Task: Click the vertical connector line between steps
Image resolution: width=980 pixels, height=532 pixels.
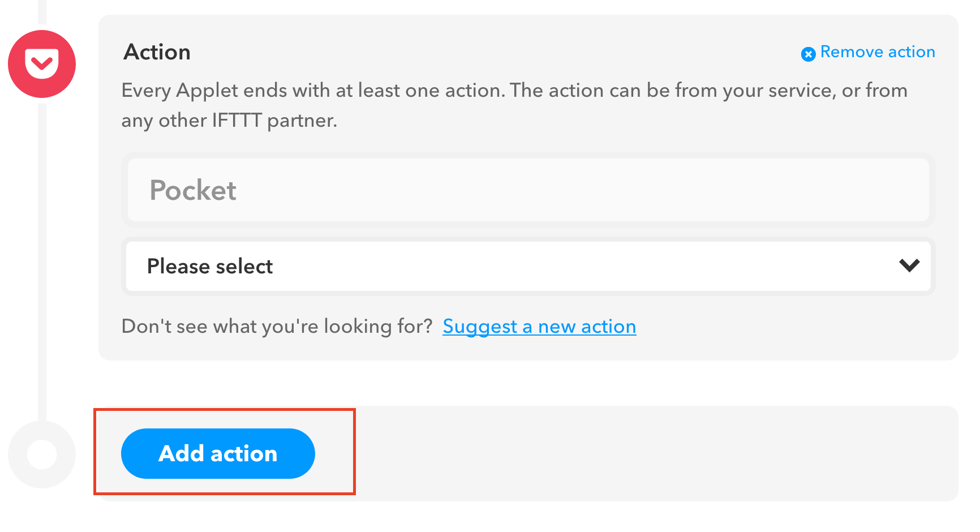Action: pyautogui.click(x=42, y=260)
